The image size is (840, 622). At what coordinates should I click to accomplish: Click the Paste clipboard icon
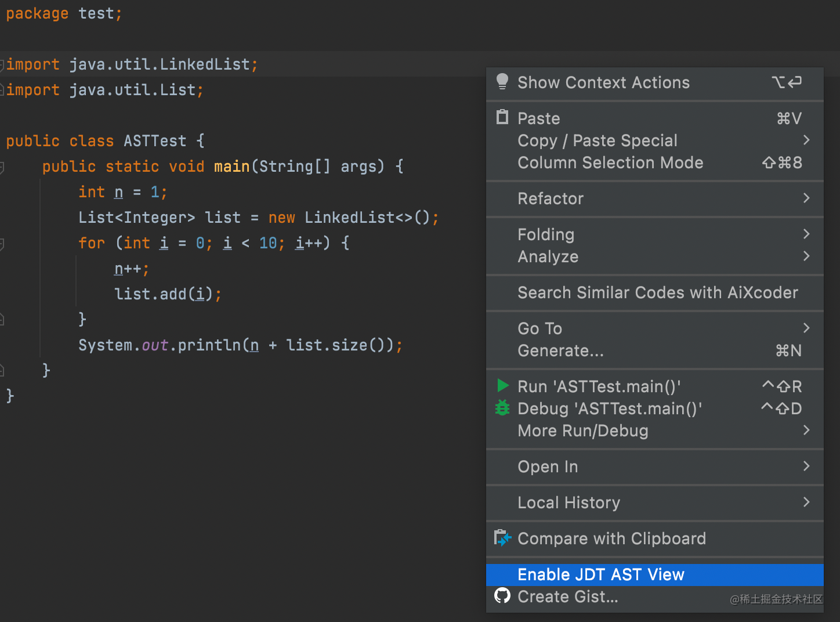[x=502, y=118]
